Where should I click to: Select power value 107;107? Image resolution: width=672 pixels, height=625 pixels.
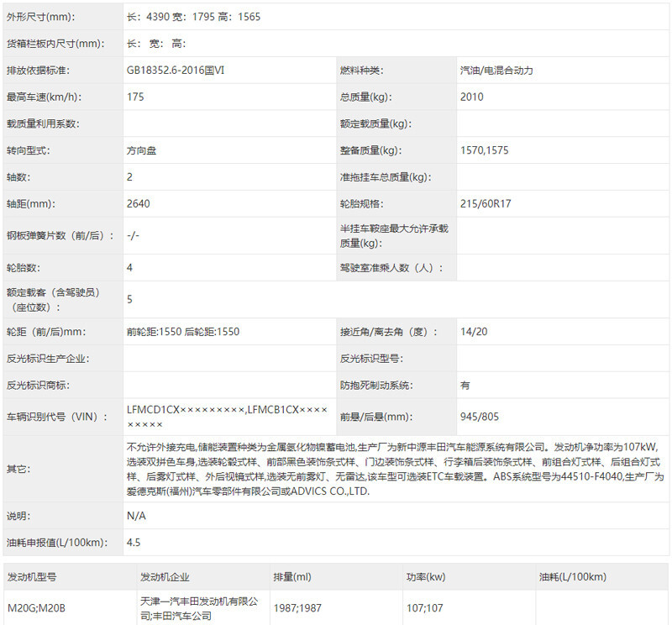coord(425,608)
